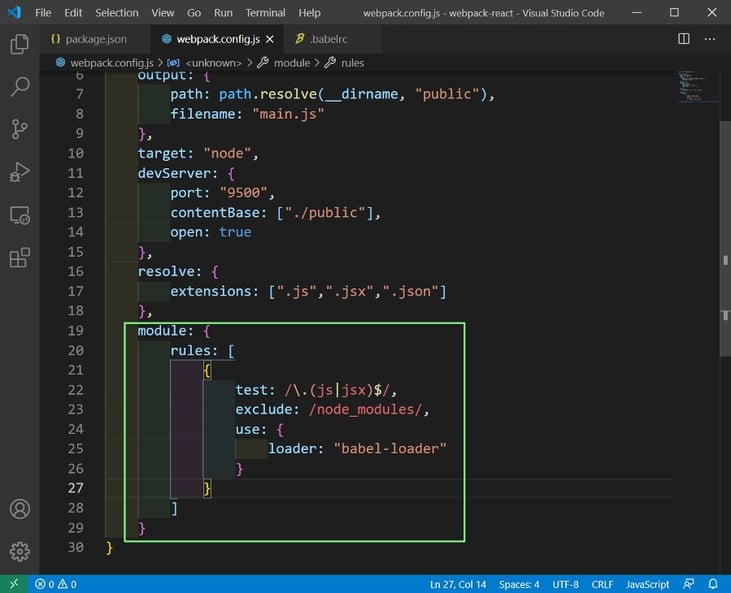Click the code minimap preview
731x593 pixels.
pos(695,86)
